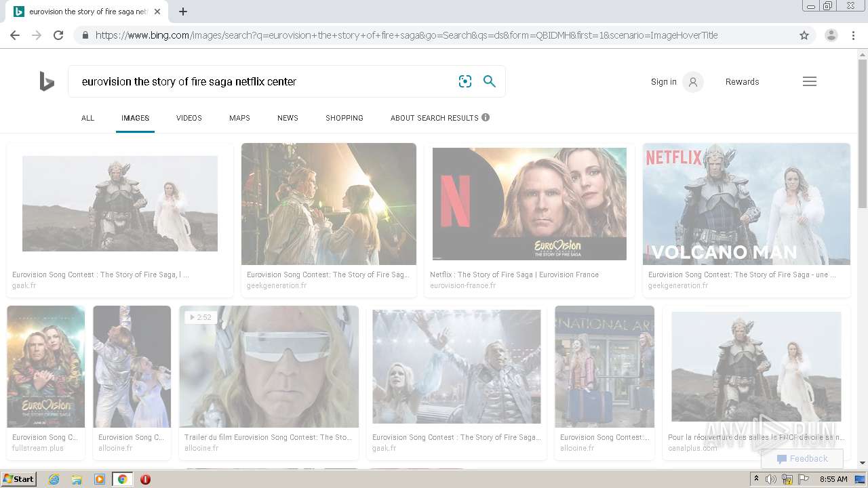
Task: Click the Sign in link
Action: (x=663, y=82)
